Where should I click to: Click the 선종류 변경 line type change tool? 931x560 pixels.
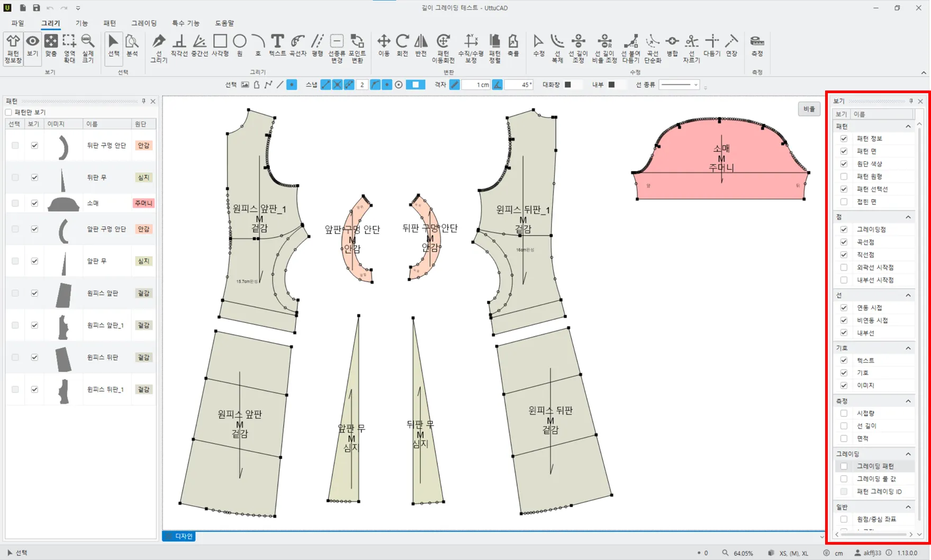[337, 49]
